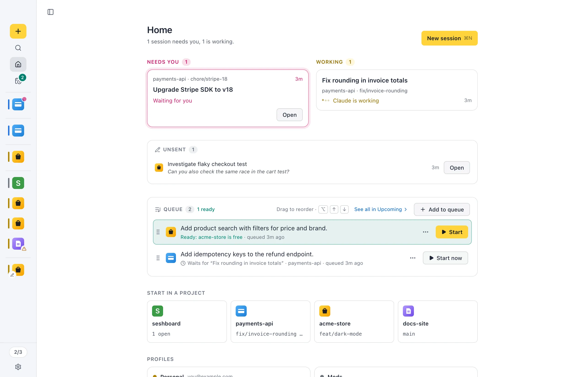Open purple docs session with warning badge

pos(18,244)
